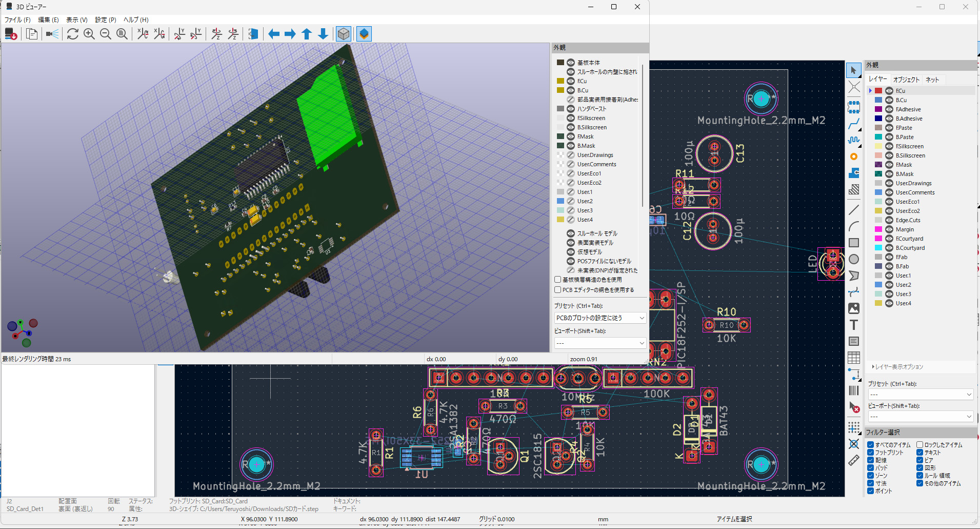Enable board stackup colors checkbox

[558, 280]
